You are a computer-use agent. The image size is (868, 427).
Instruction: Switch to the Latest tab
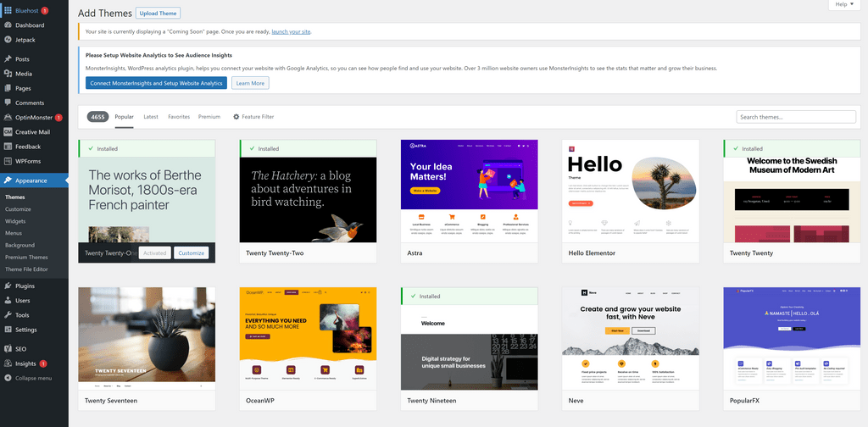pos(151,117)
